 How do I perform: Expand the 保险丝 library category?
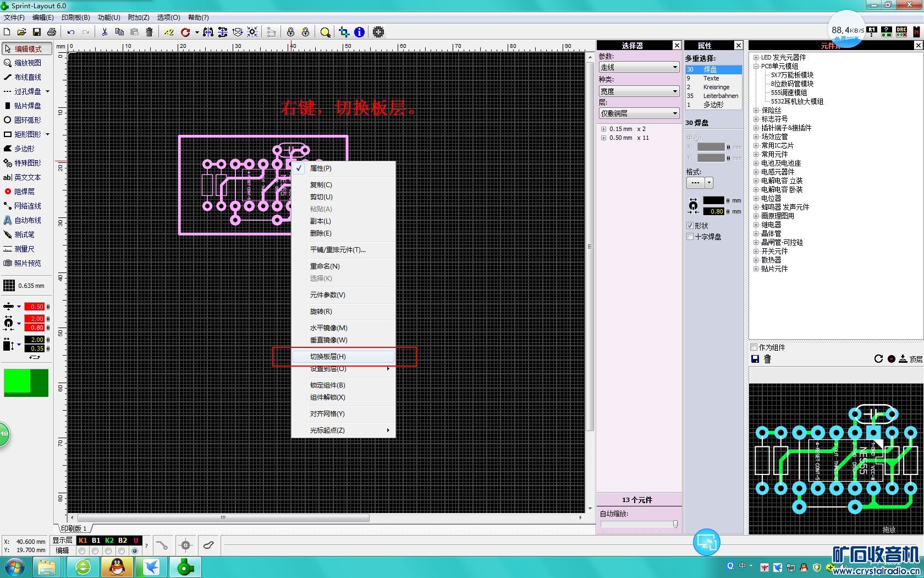point(756,110)
